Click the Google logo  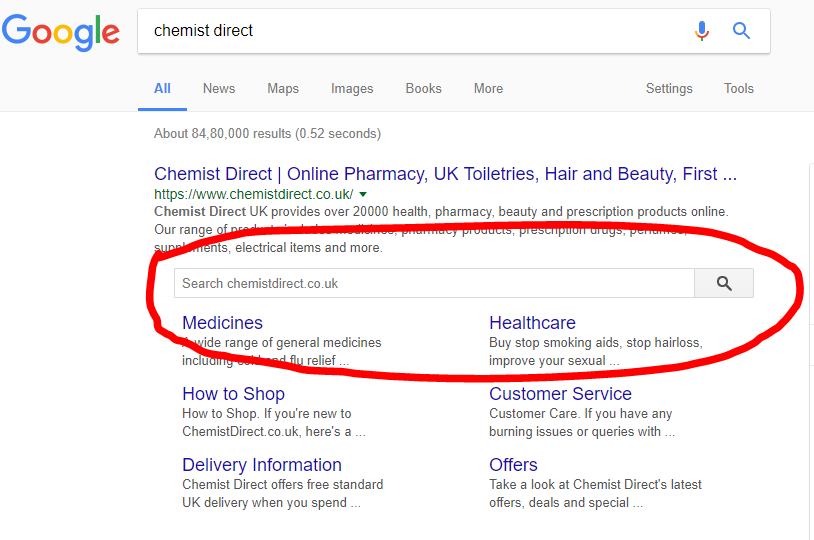[x=61, y=32]
